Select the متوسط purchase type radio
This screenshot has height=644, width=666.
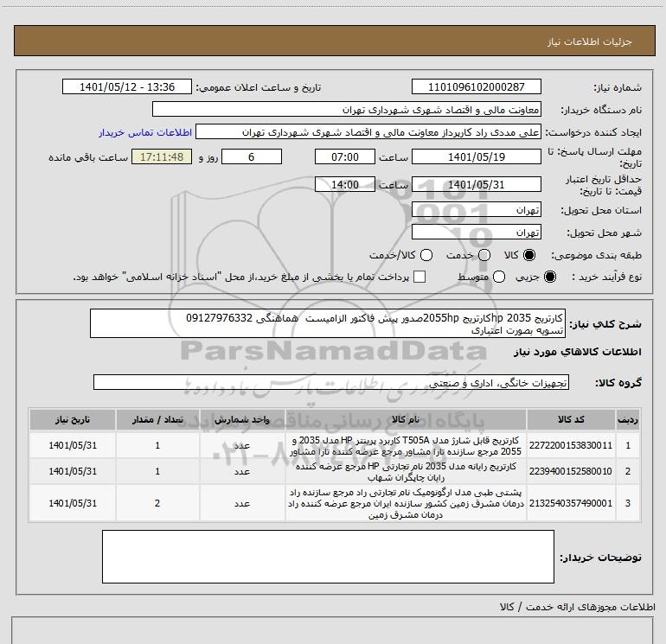499,277
